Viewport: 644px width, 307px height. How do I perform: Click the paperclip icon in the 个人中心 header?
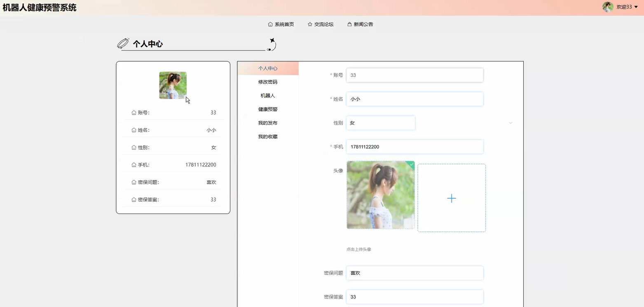(x=122, y=43)
